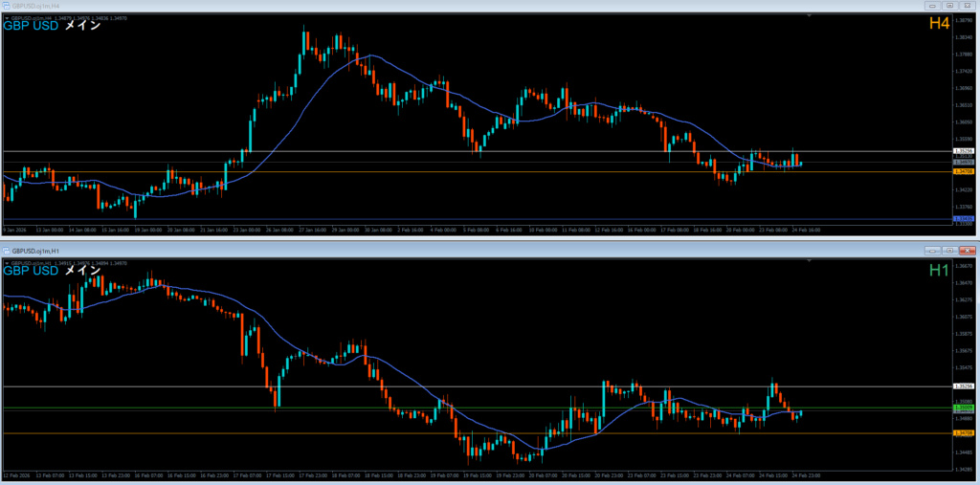
Task: Click the GBP USD メイン label in H4 chart
Action: tap(52, 26)
